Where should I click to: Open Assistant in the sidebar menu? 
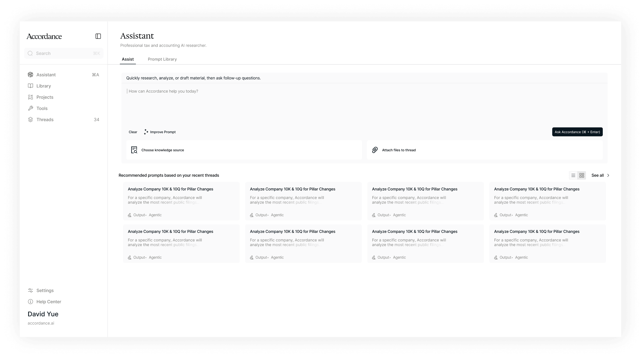(63, 75)
